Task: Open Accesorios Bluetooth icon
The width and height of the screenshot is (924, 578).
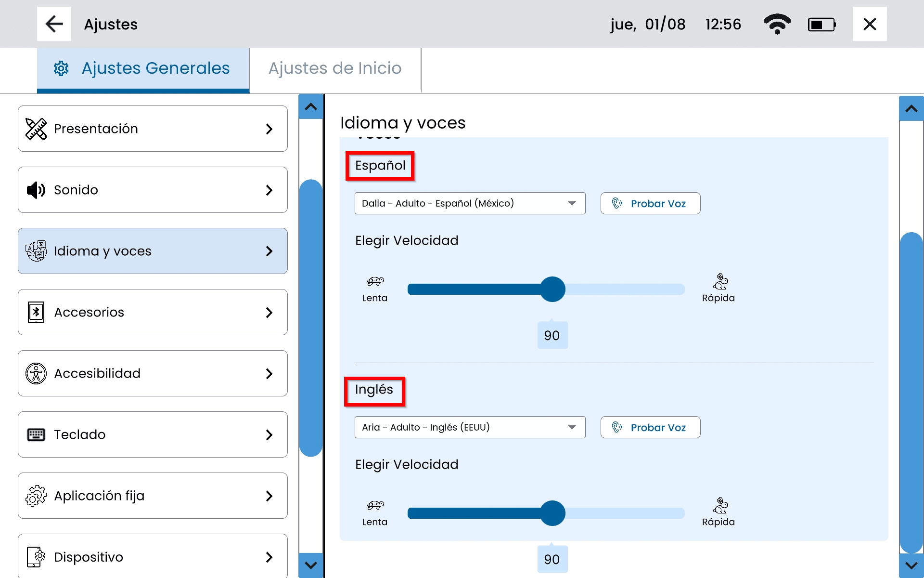Action: tap(36, 312)
